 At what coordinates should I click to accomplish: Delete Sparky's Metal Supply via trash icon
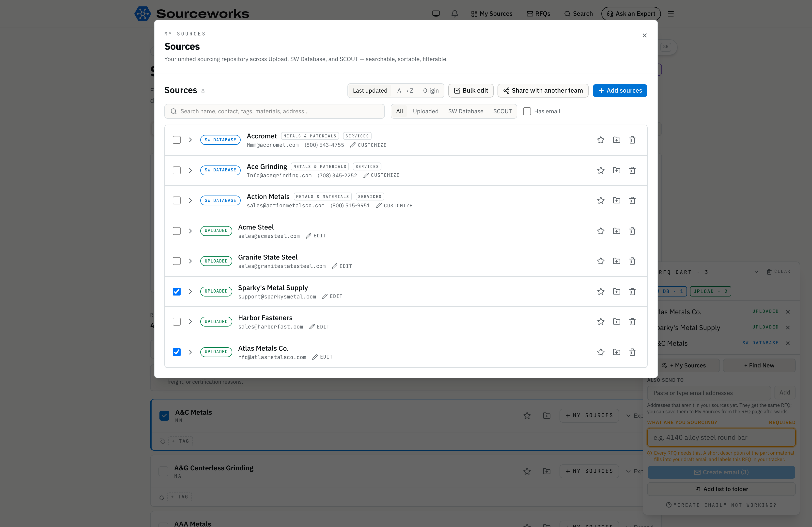(632, 292)
